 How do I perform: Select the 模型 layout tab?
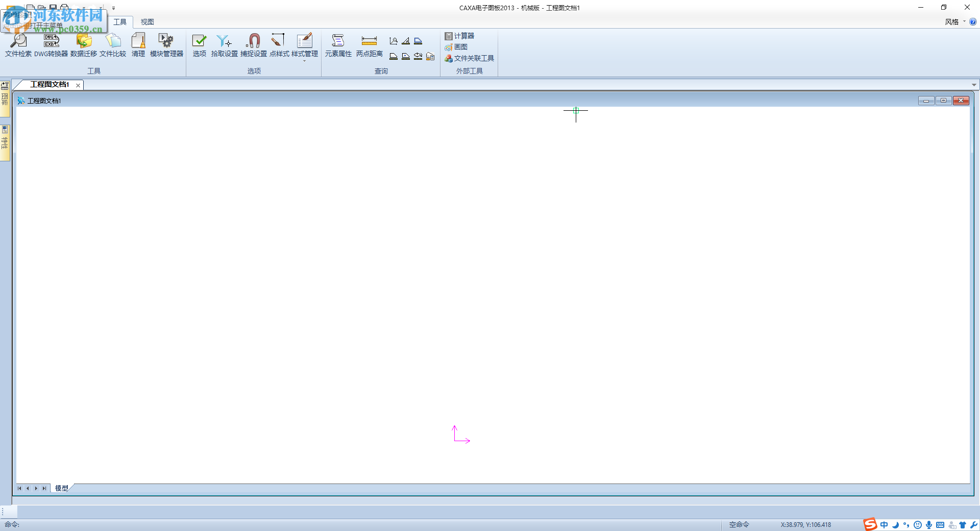62,488
